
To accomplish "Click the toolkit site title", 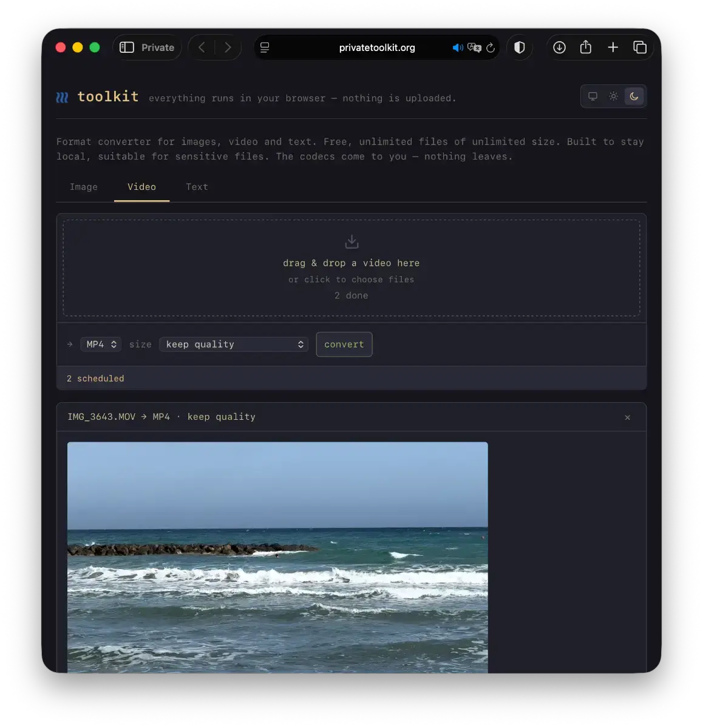I will pos(108,96).
